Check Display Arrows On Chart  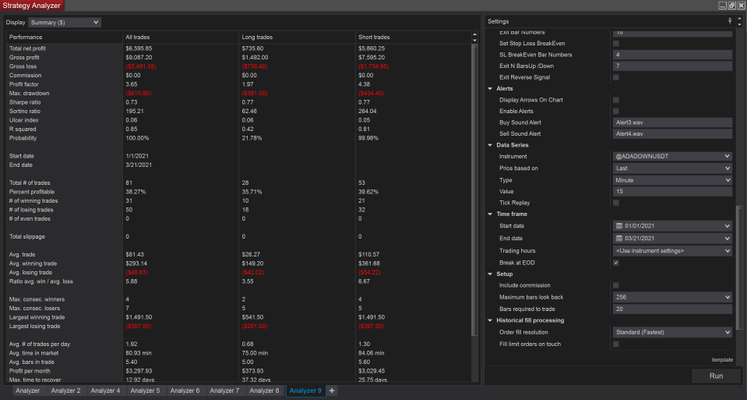pyautogui.click(x=616, y=100)
